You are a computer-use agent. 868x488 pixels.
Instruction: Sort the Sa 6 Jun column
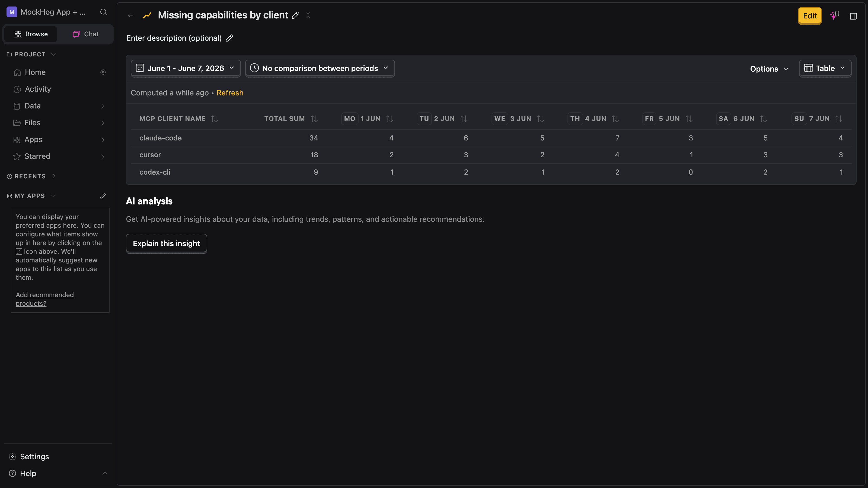click(x=764, y=118)
